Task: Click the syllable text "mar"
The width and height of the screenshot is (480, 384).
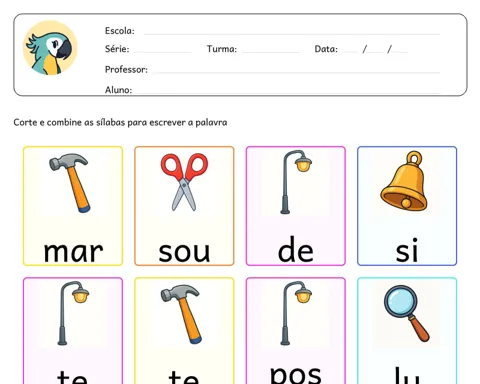Action: click(x=73, y=252)
